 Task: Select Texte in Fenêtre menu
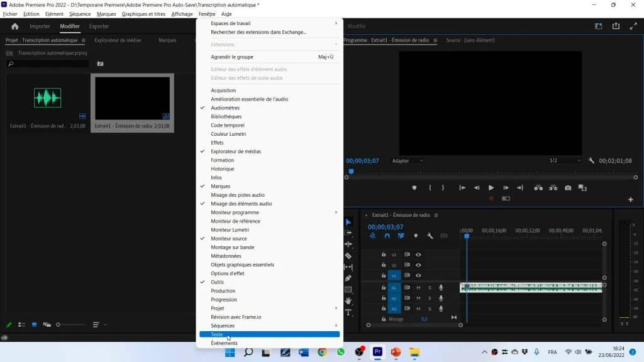click(x=269, y=334)
